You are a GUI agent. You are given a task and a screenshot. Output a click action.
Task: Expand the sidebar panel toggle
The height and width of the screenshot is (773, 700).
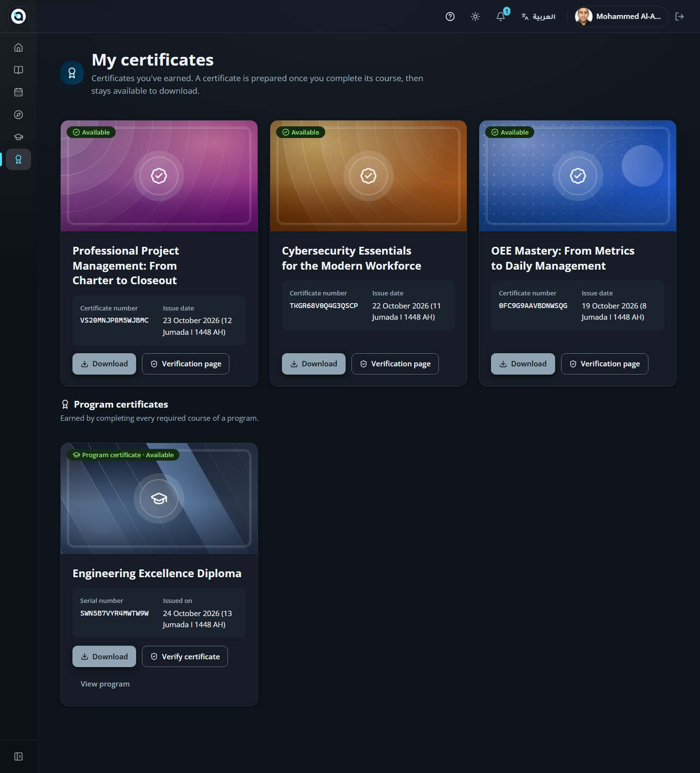tap(18, 756)
